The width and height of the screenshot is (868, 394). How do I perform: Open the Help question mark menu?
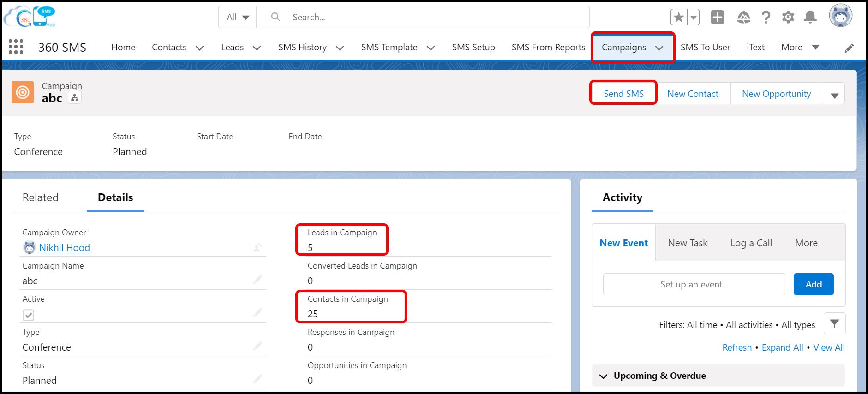click(x=766, y=18)
